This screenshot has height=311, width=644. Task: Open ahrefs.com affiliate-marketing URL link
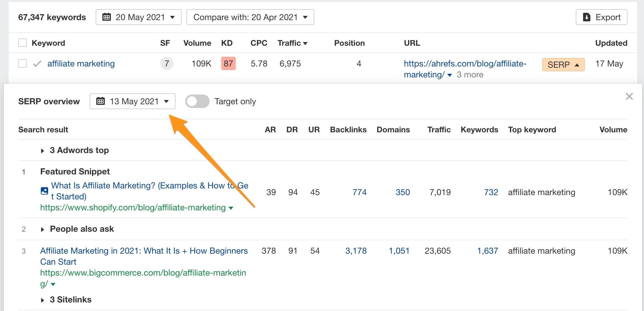[465, 69]
